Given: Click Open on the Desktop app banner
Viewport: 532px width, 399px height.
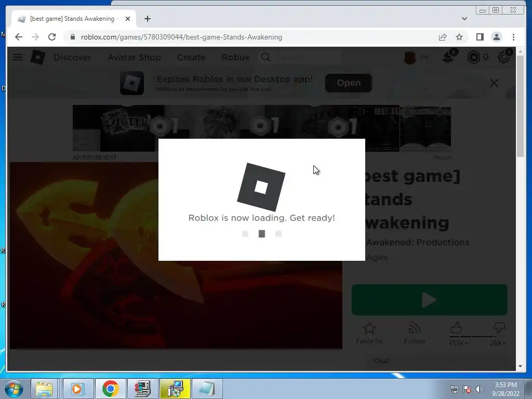Looking at the screenshot, I should pyautogui.click(x=349, y=83).
